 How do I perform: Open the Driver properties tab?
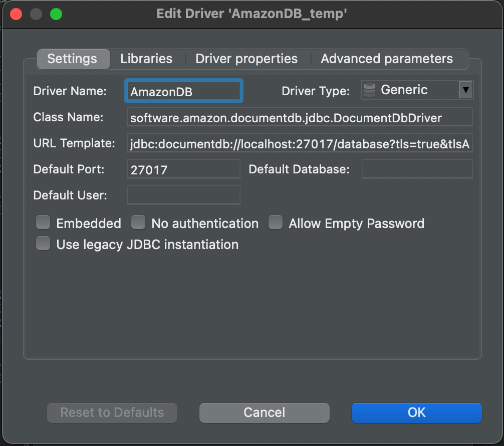tap(246, 59)
